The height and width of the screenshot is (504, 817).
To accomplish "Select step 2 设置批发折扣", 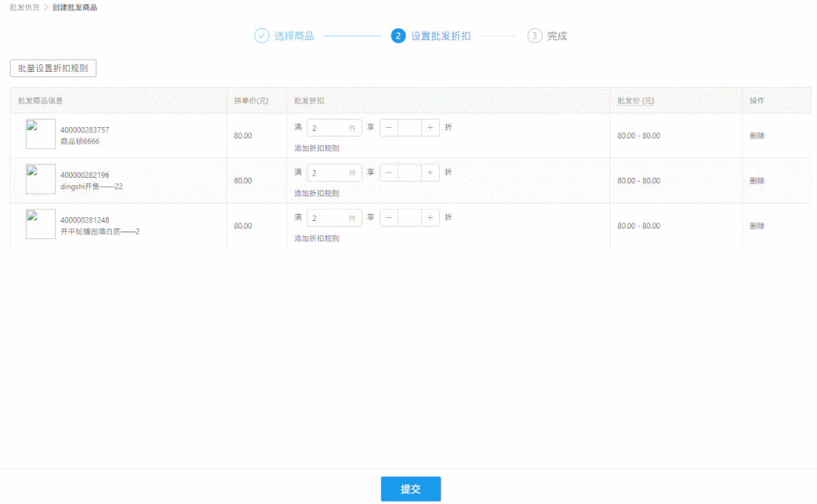I will [x=431, y=36].
